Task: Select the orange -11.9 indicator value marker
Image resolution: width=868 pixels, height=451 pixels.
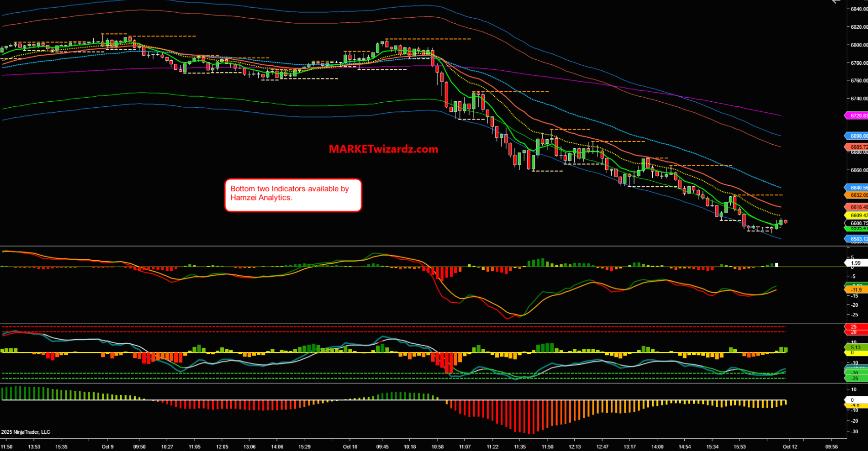Action: [x=856, y=290]
